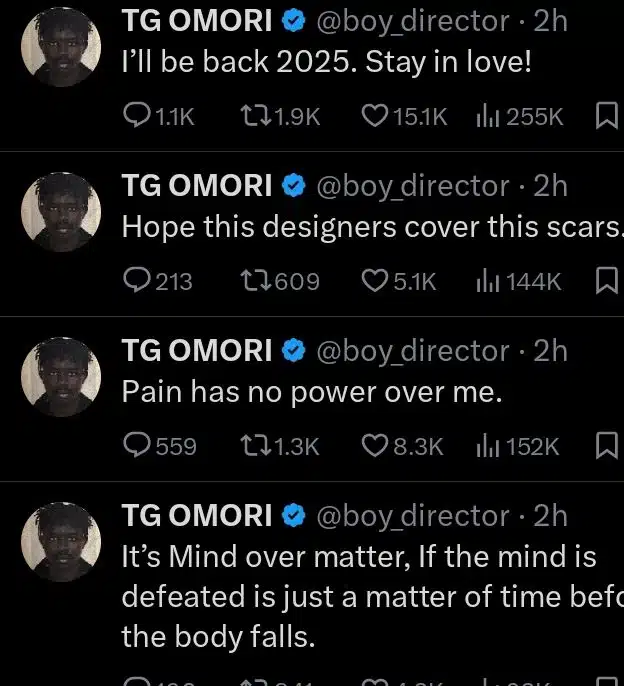Image resolution: width=624 pixels, height=686 pixels.
Task: Like the tweet with 5.1K likes
Action: tap(374, 282)
